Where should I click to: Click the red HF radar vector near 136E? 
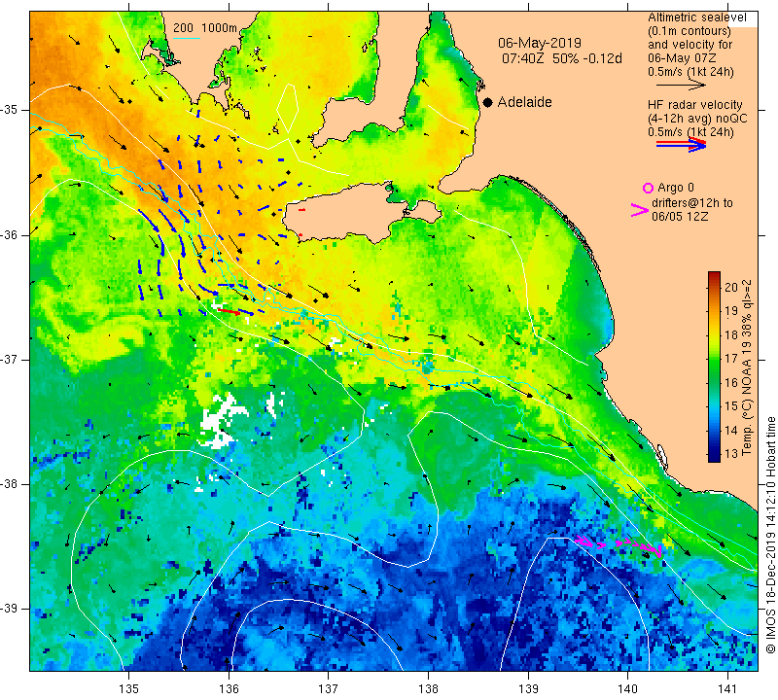tap(229, 311)
